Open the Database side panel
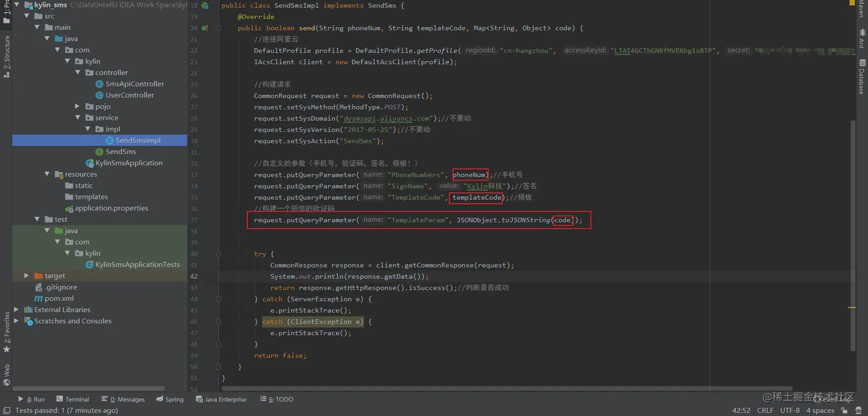The image size is (868, 416). click(862, 76)
